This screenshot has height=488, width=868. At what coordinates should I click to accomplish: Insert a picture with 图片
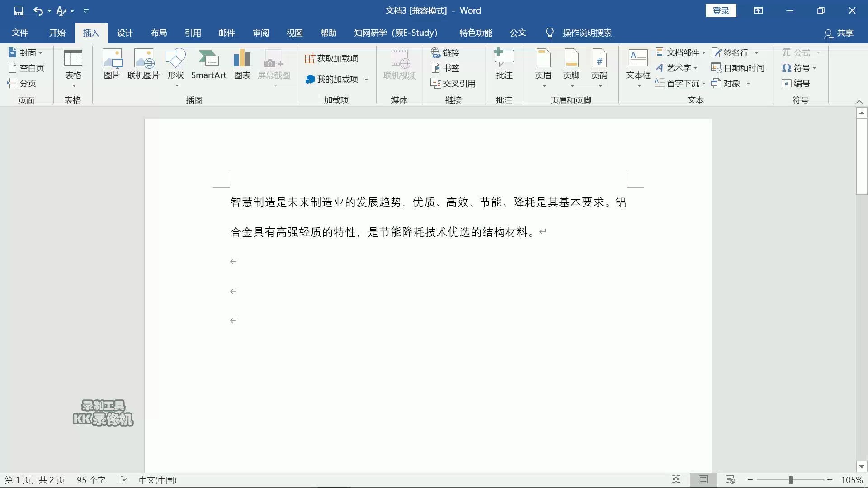(112, 65)
